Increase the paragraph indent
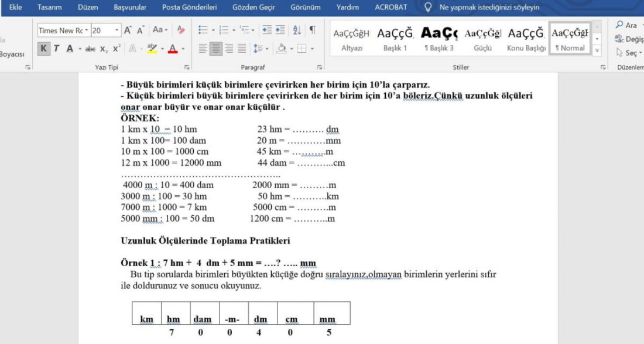Image resolution: width=644 pixels, height=344 pixels. tap(280, 29)
